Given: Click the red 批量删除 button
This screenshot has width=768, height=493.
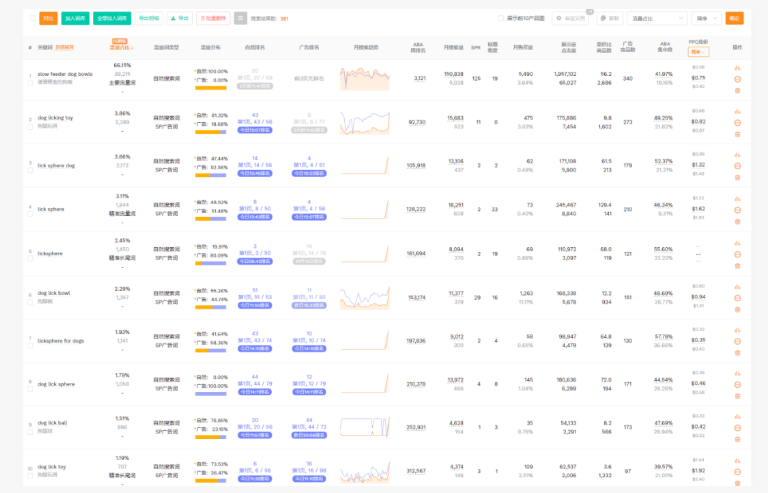Looking at the screenshot, I should point(213,18).
